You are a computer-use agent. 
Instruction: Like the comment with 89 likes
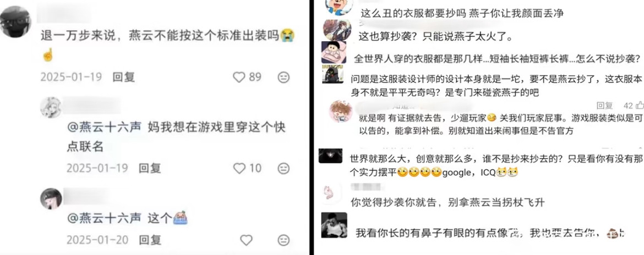click(x=239, y=77)
